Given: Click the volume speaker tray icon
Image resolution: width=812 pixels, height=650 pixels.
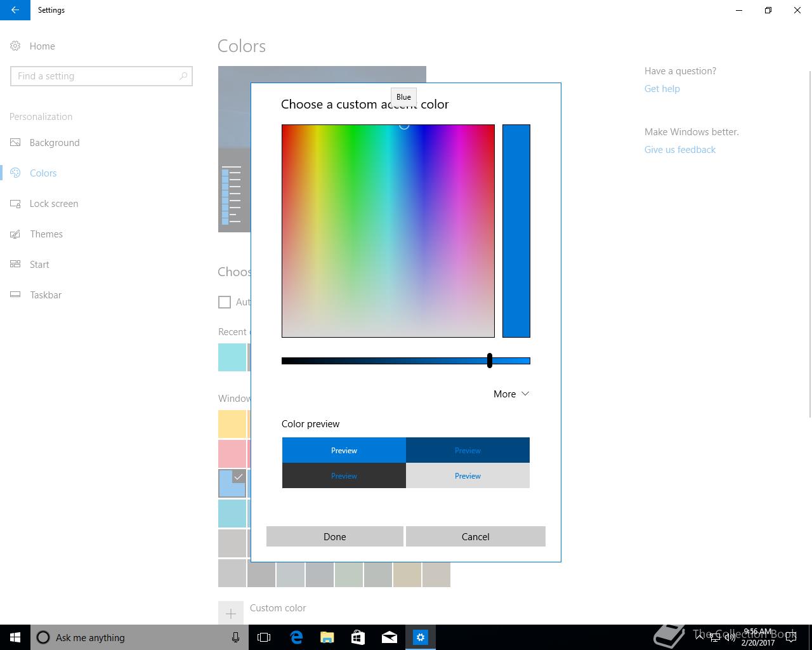Looking at the screenshot, I should (x=730, y=638).
